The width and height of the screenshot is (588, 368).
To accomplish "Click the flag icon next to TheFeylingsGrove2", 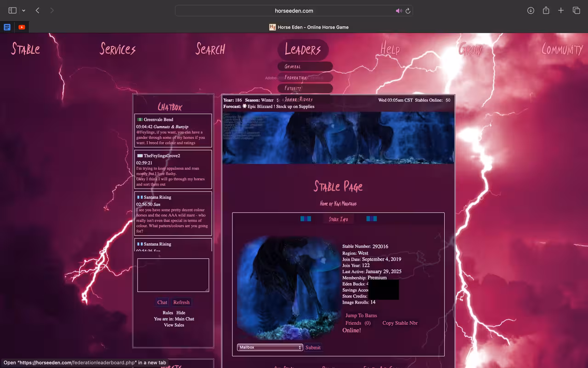I will [140, 156].
